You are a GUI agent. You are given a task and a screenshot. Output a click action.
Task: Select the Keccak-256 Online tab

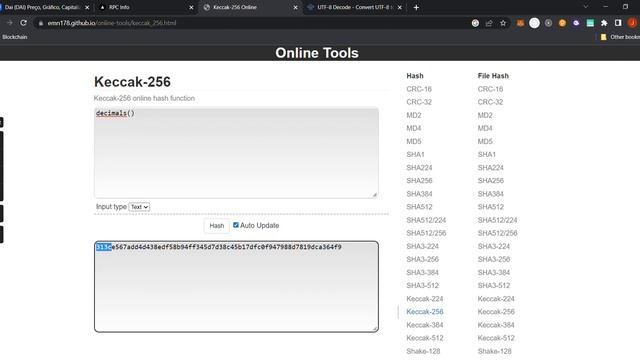point(249,7)
